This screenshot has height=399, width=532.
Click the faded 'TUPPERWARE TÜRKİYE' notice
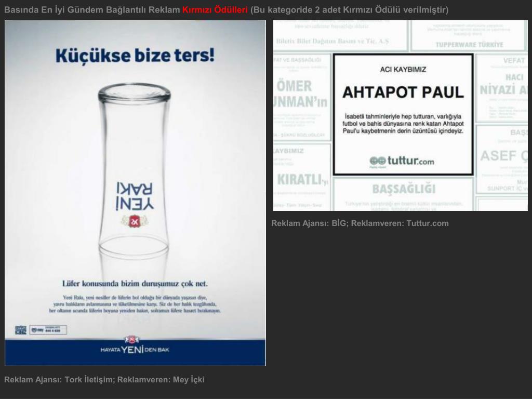(x=470, y=45)
